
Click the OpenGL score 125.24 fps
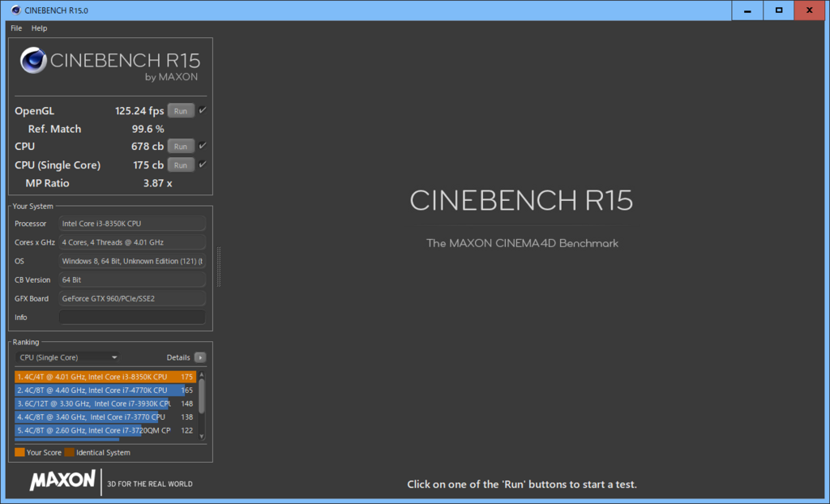pos(139,111)
